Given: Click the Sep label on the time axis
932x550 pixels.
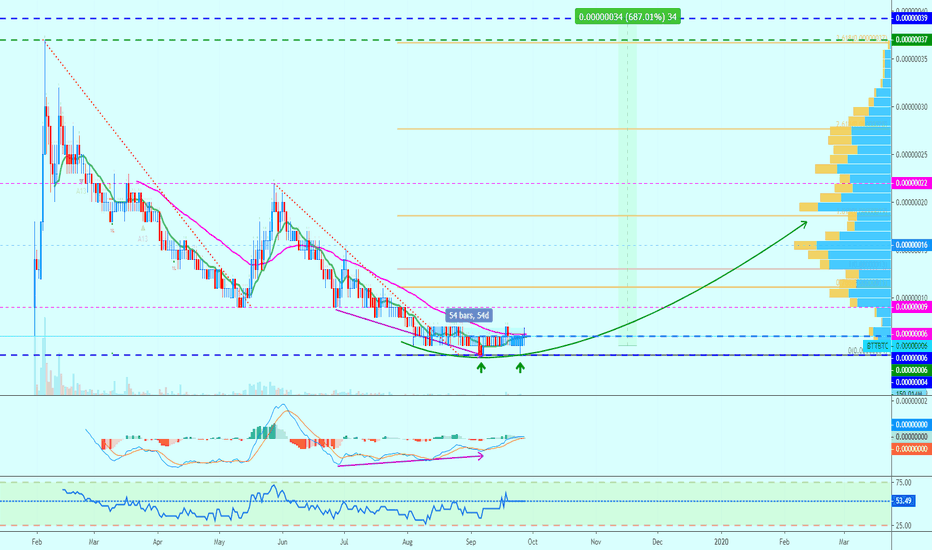Looking at the screenshot, I should [x=471, y=542].
